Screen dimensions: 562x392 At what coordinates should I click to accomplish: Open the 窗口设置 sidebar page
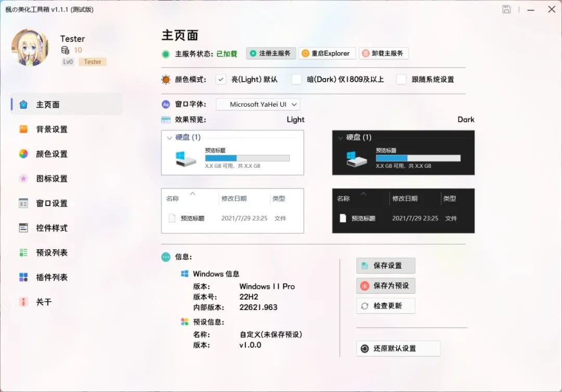[52, 203]
